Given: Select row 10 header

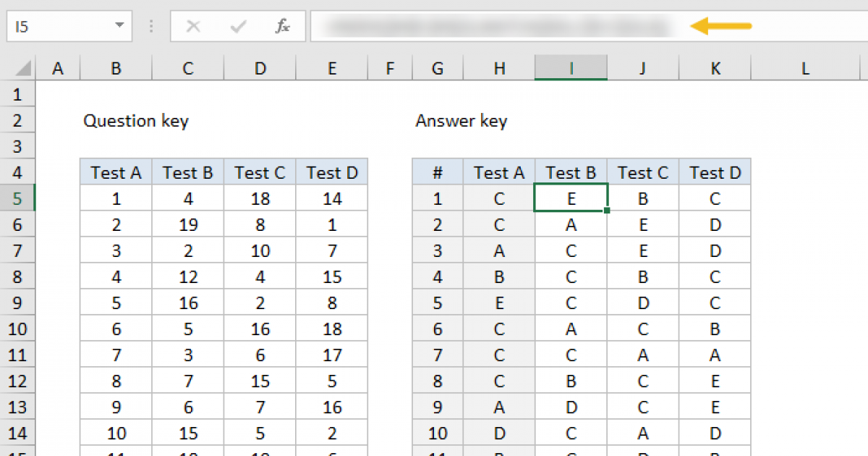Looking at the screenshot, I should pyautogui.click(x=18, y=329).
